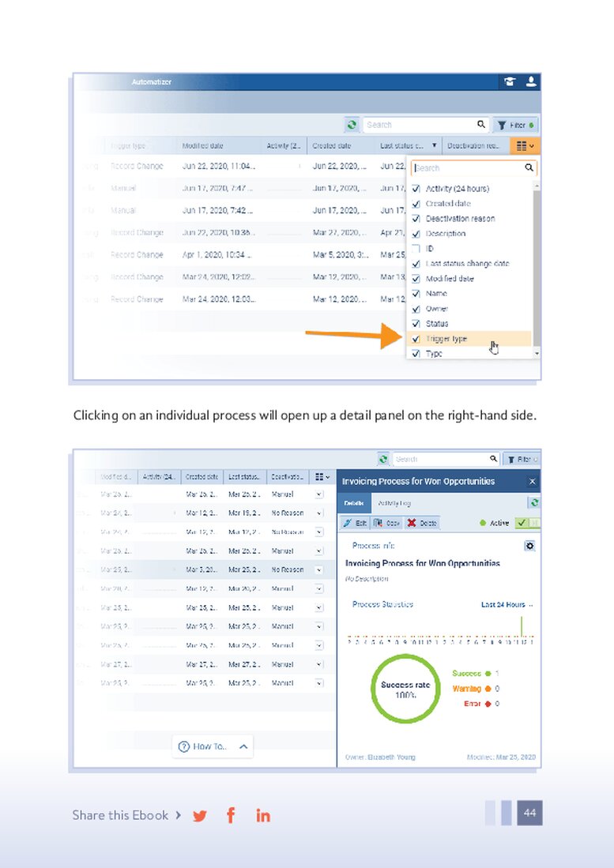Open the user profile icon

tap(531, 82)
